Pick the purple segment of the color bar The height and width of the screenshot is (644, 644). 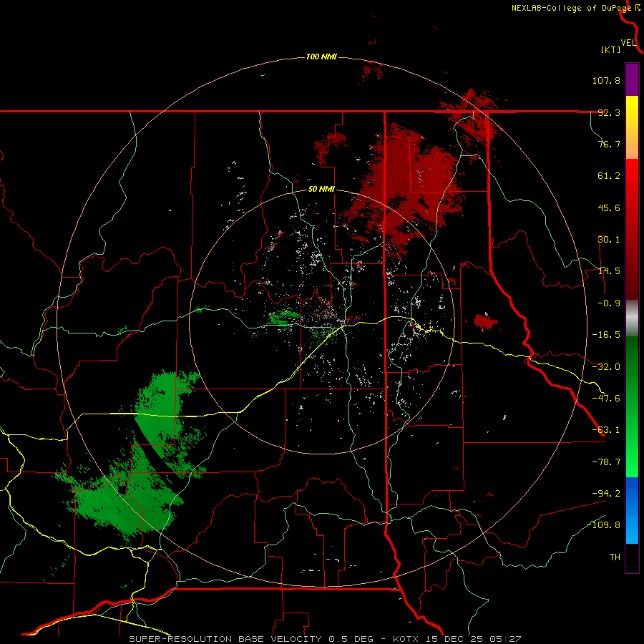[x=632, y=79]
